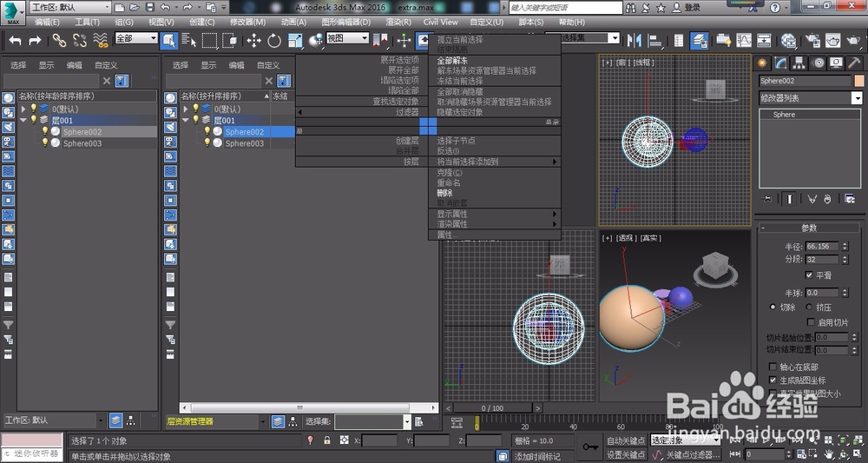Click the time slider showing 0 / 100
Screen dimensions: 868x463
492,408
